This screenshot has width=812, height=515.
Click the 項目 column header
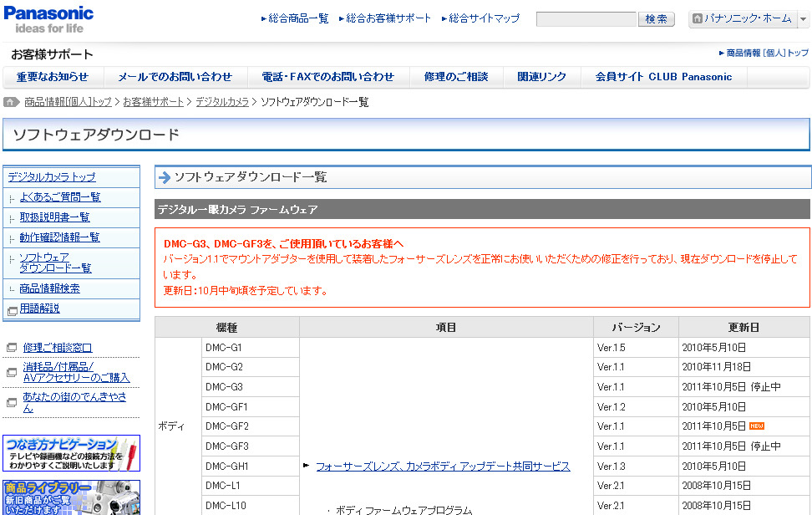pyautogui.click(x=446, y=328)
